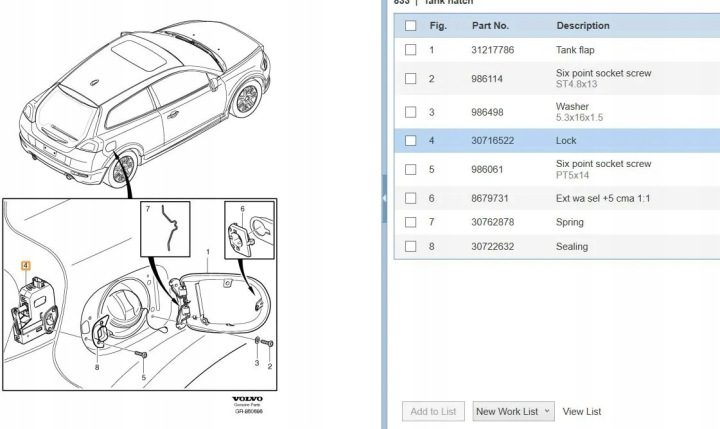Click the Ext wa sel +5 cma description
Image resolution: width=720 pixels, height=429 pixels.
click(x=603, y=198)
